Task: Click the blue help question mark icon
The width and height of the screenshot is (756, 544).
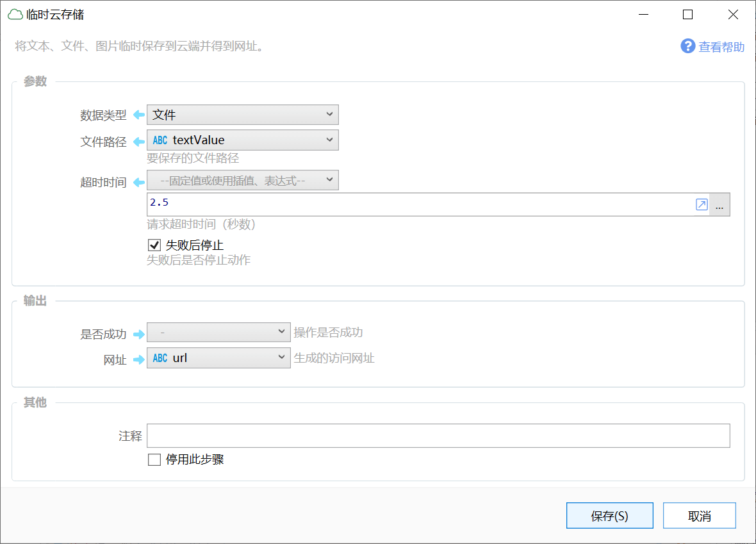Action: pyautogui.click(x=687, y=46)
